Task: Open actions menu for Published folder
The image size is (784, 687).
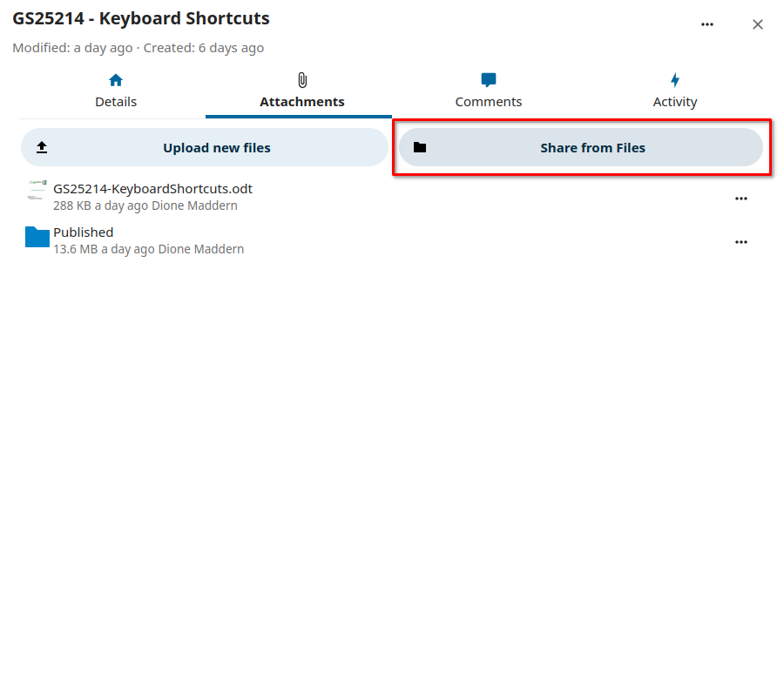Action: pos(741,242)
